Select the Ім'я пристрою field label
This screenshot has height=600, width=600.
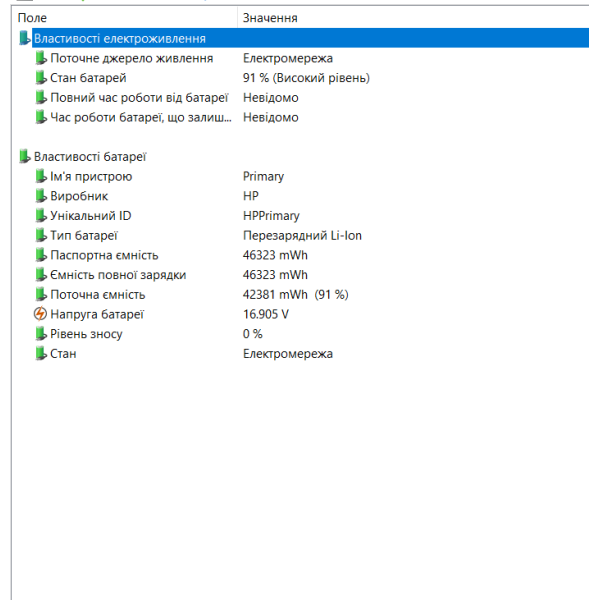91,176
